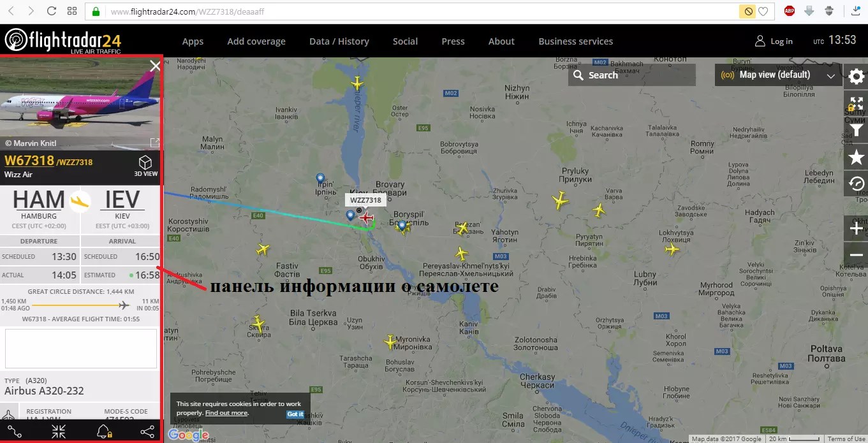This screenshot has height=443, width=868.
Task: Expand the aircraft photo with enlarge icon
Action: (154, 143)
